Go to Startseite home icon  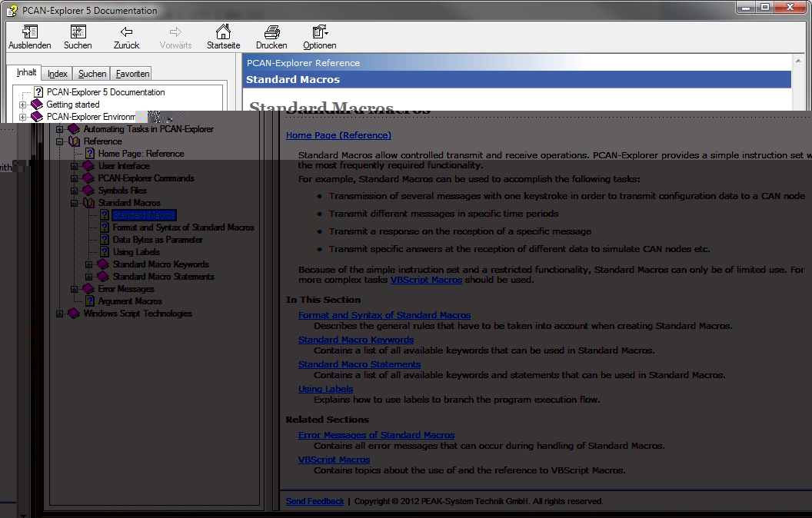(223, 32)
